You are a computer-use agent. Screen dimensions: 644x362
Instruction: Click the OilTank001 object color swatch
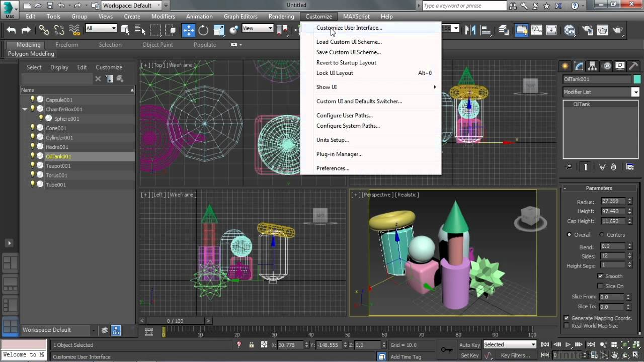pyautogui.click(x=637, y=79)
